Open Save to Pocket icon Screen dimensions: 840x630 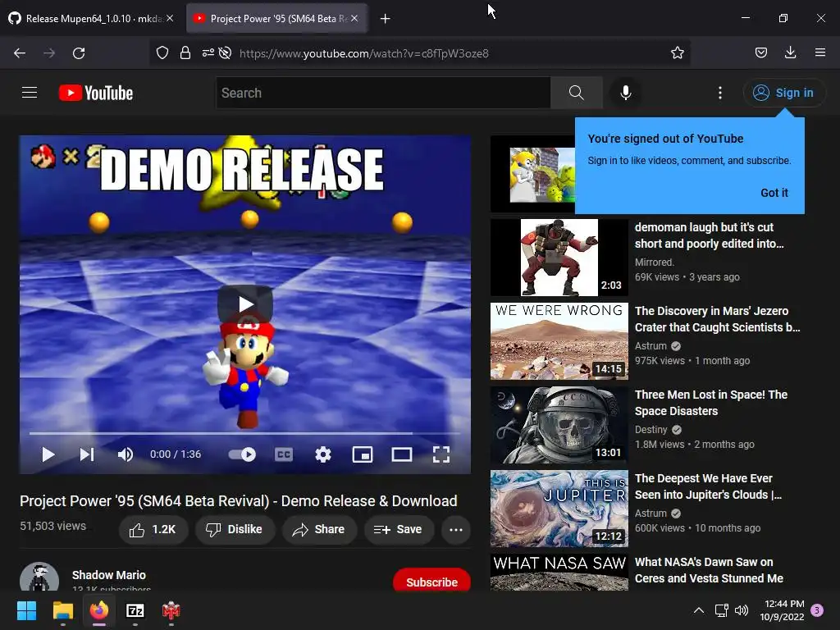coord(760,52)
